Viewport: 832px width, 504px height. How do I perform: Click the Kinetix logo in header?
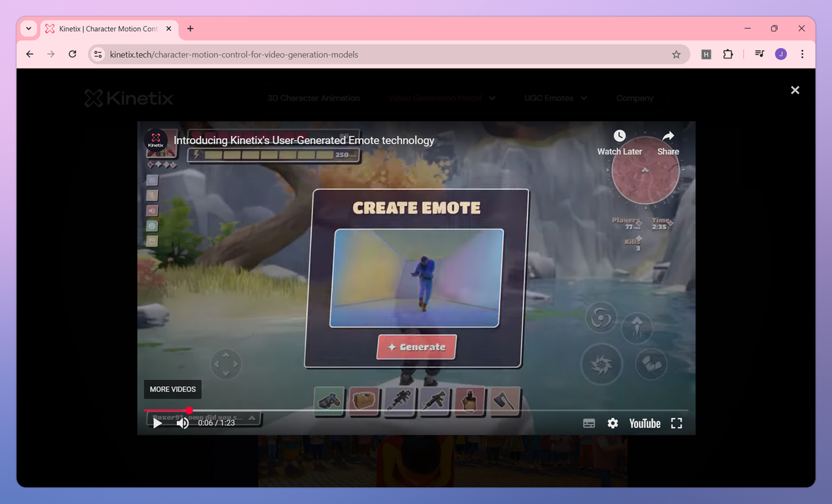[129, 98]
